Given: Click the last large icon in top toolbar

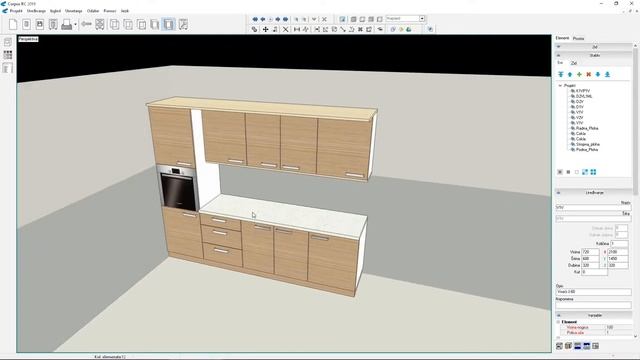Looking at the screenshot, I should pos(183,24).
